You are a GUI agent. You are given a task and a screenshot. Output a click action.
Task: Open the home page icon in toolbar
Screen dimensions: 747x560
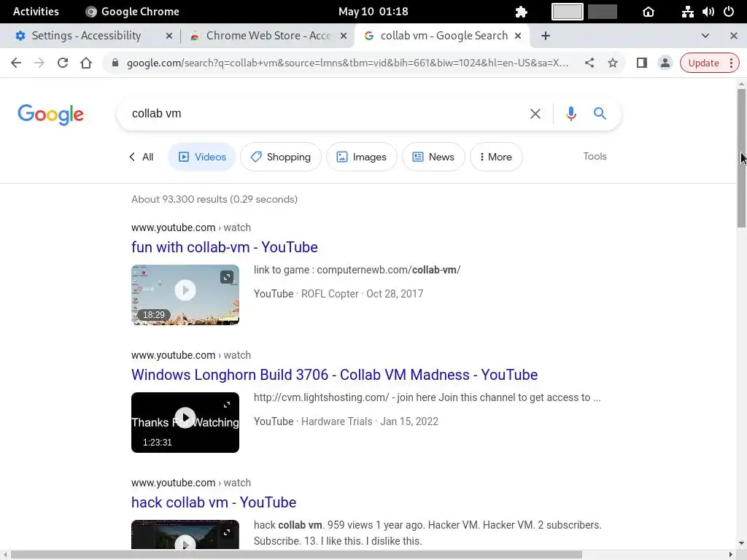pos(86,63)
